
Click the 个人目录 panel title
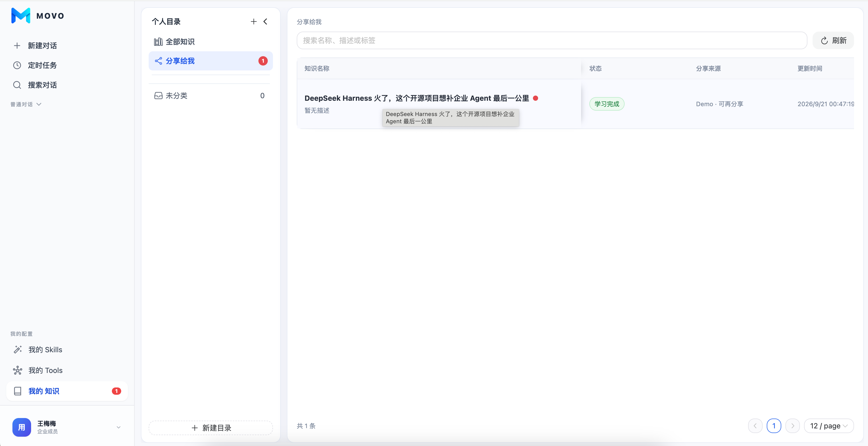click(166, 21)
